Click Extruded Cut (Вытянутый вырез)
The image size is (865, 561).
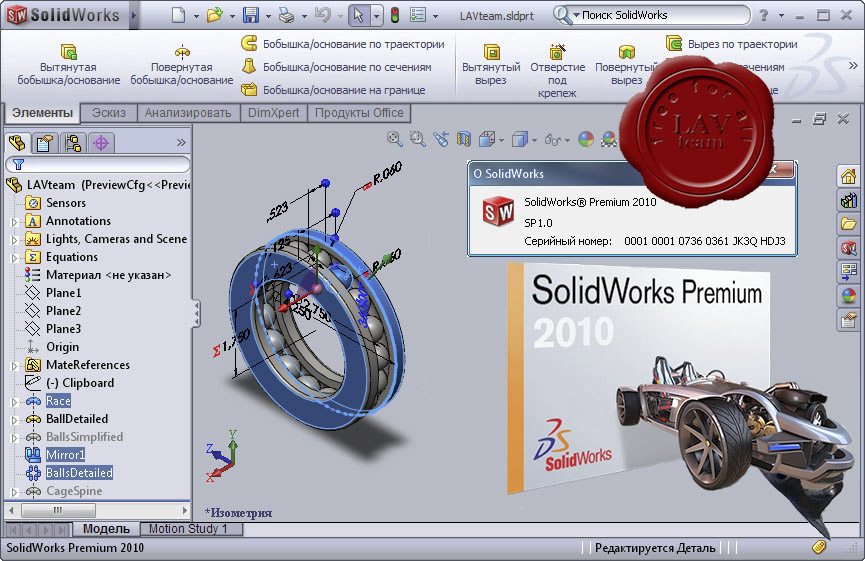point(491,65)
